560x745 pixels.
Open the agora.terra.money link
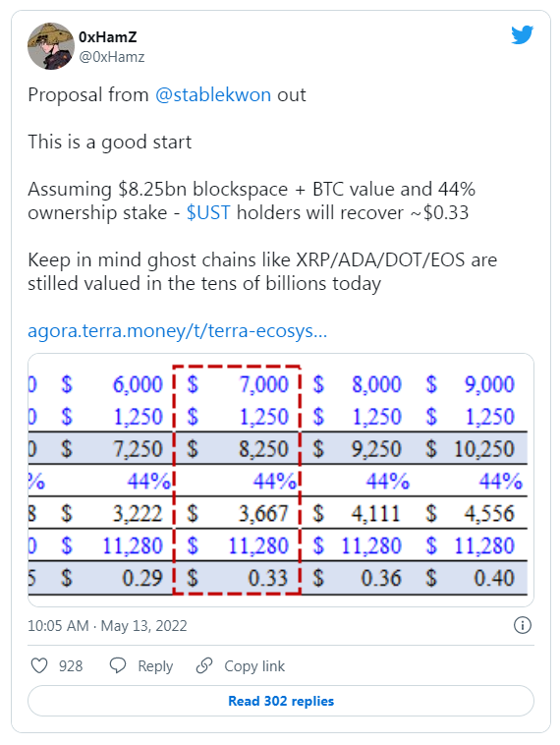click(x=177, y=330)
